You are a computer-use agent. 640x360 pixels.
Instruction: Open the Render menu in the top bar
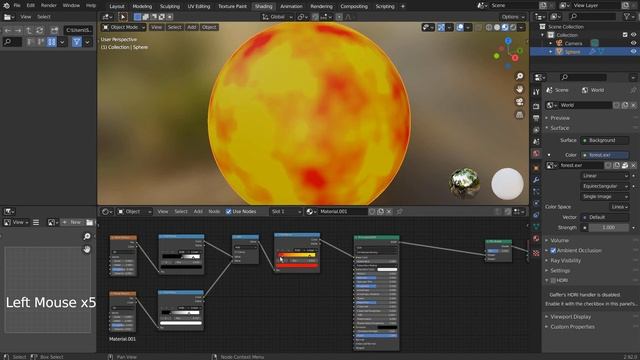(x=49, y=5)
